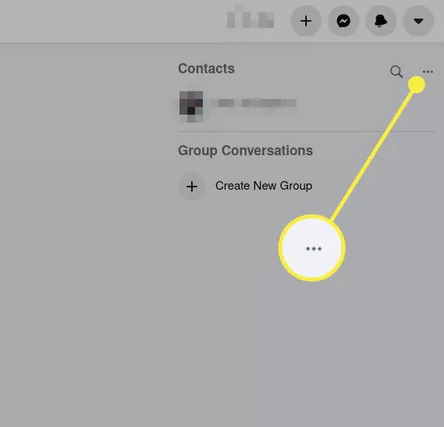Click the yellow dot below the ellipsis
444x427 pixels.
tap(417, 85)
